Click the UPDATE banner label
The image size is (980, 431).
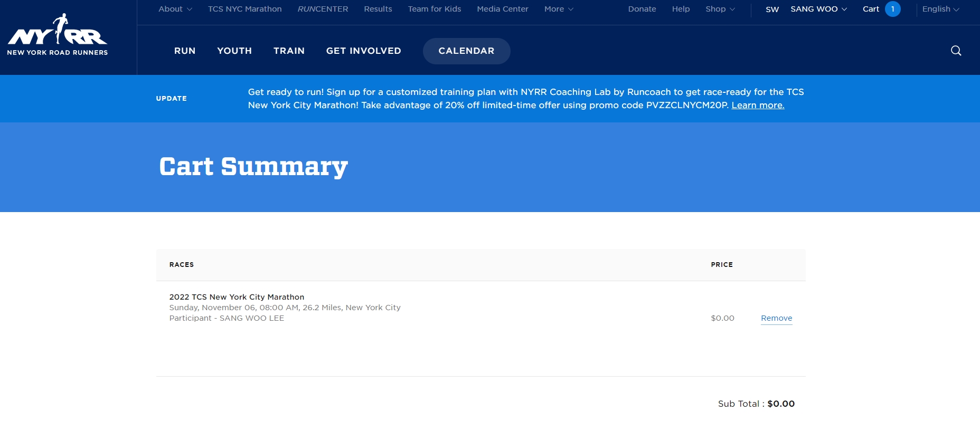(x=171, y=99)
